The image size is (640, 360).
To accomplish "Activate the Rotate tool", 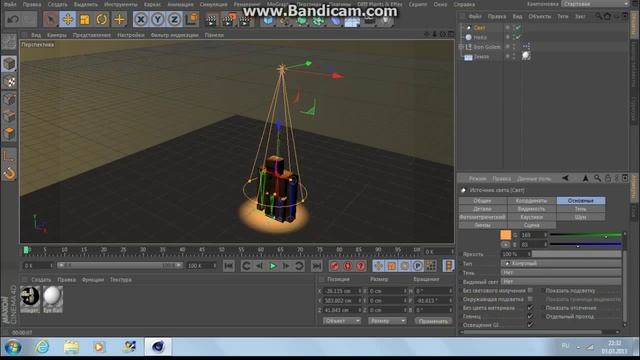I will tap(102, 20).
